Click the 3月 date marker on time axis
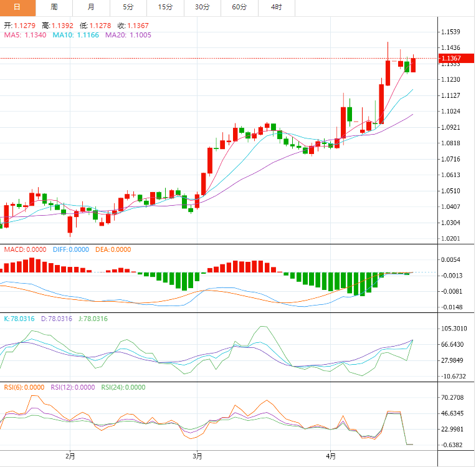The height and width of the screenshot is (467, 476). tap(197, 456)
